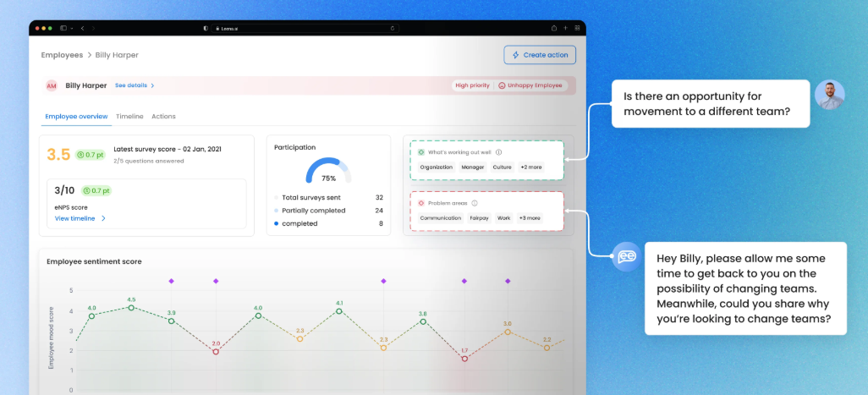Open See details link
Image resolution: width=868 pixels, height=395 pixels.
click(131, 85)
